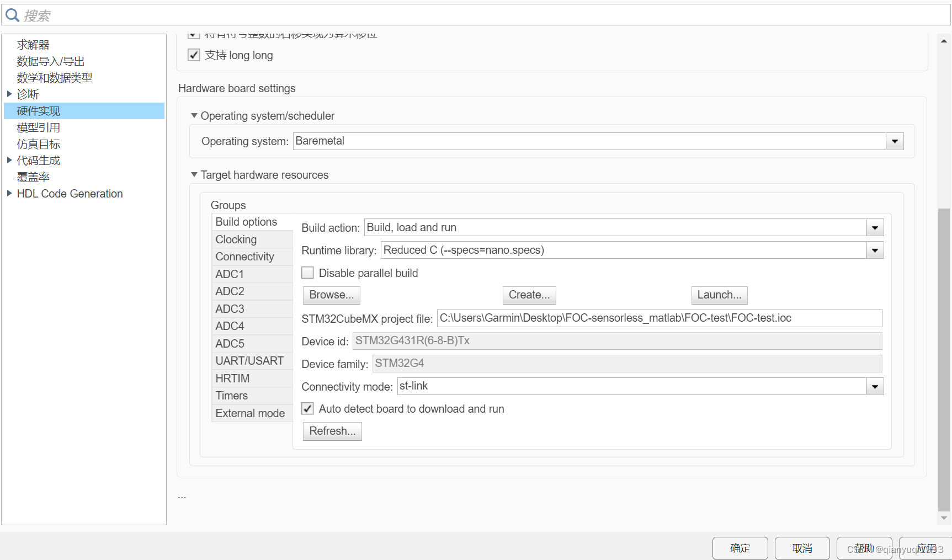Click the Launch... button
Screen dimensions: 952x560
coord(719,295)
